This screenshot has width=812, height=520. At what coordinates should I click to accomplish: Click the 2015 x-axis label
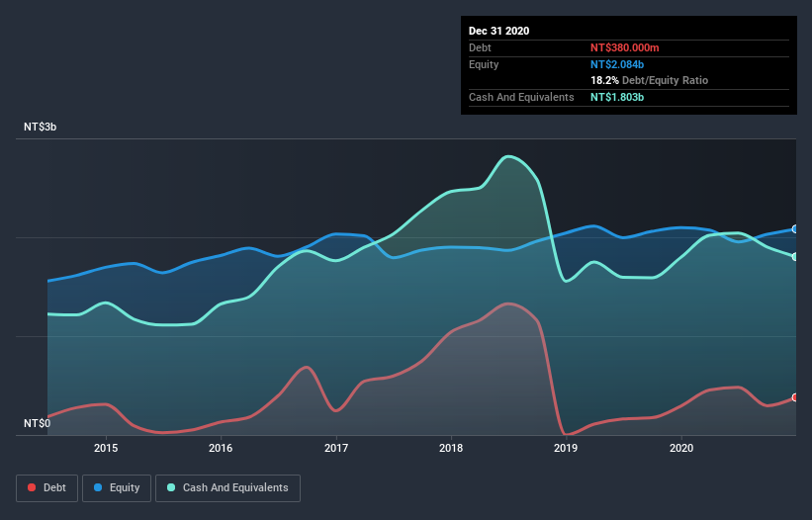coord(106,448)
